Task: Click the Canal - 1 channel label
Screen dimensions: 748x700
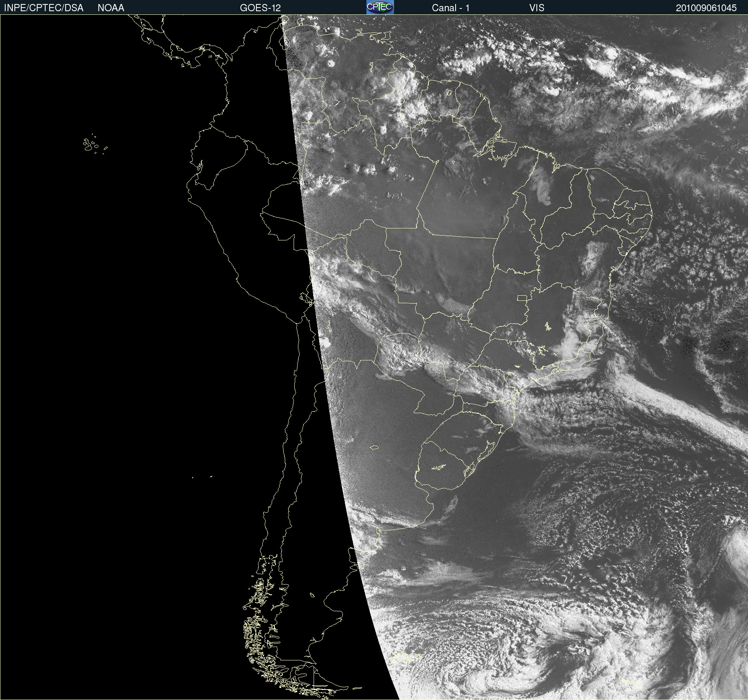Action: (x=450, y=8)
